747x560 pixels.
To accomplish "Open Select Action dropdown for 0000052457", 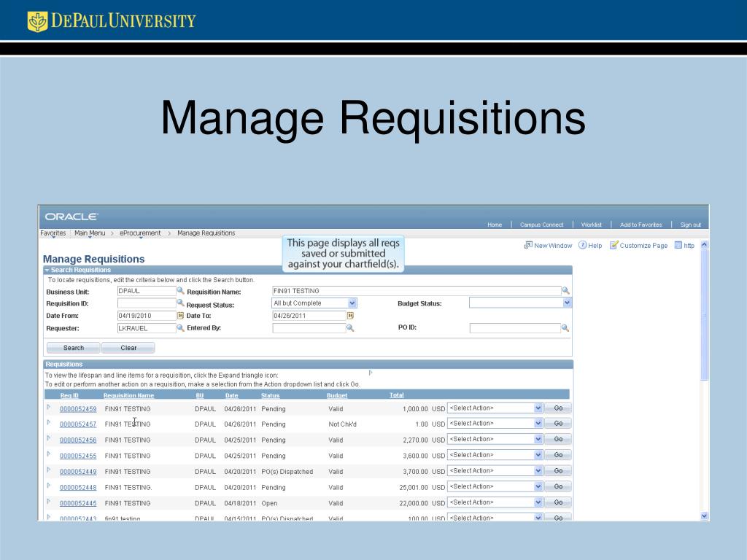I will coord(538,424).
